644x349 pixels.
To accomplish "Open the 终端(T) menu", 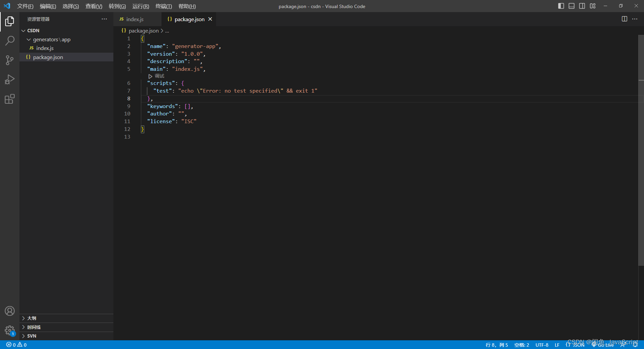I will pos(164,6).
